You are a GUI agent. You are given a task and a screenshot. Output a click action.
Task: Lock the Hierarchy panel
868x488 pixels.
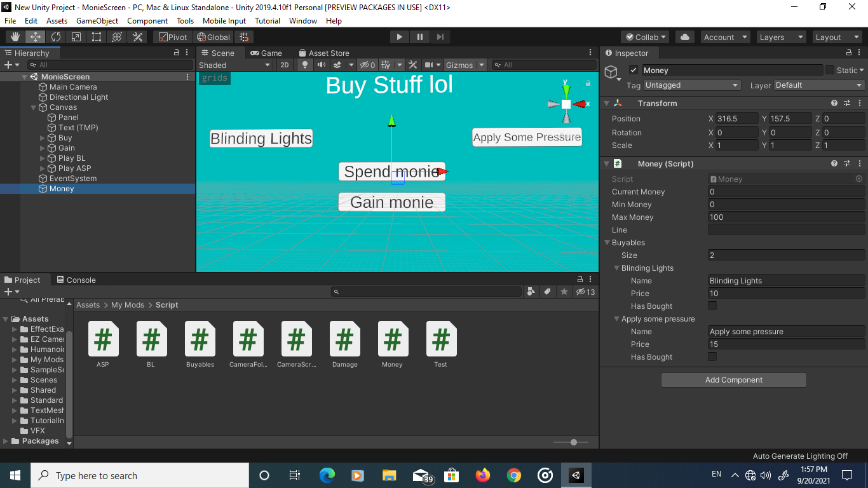pos(177,53)
